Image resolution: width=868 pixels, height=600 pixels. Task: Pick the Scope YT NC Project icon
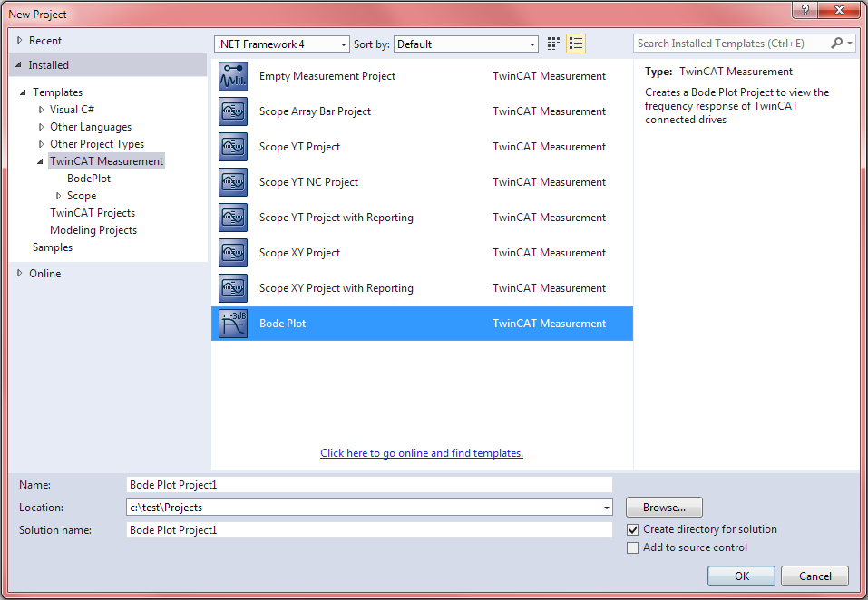click(x=233, y=182)
